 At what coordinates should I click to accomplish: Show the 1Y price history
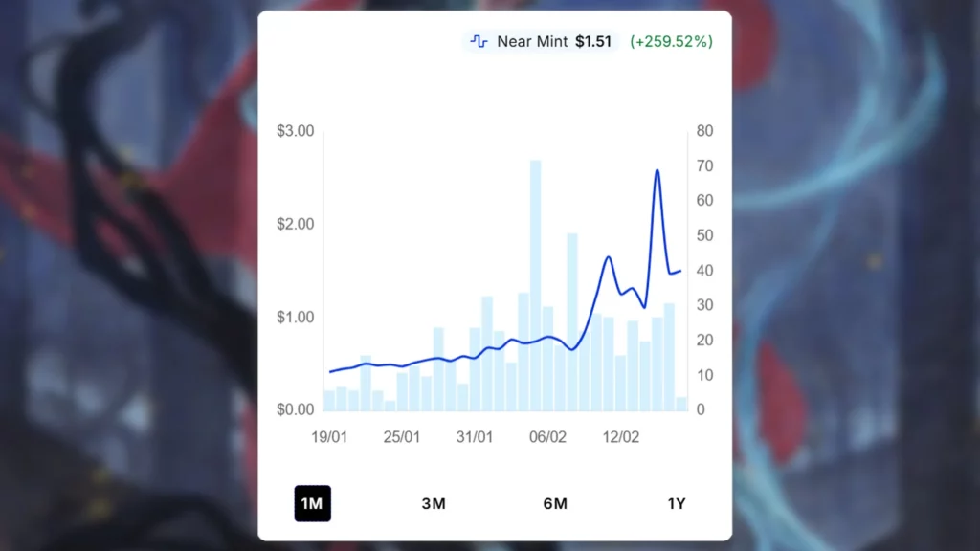tap(678, 503)
